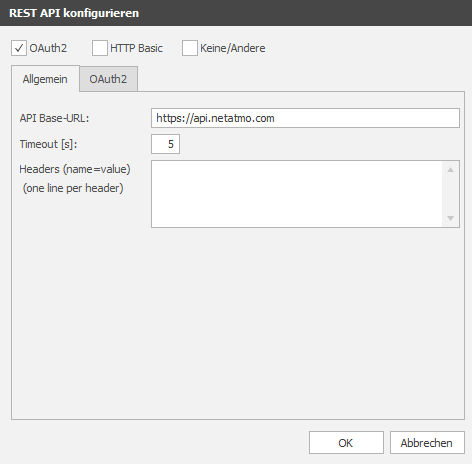The image size is (472, 464).
Task: Click the API Base-URL label
Action: [x=54, y=118]
